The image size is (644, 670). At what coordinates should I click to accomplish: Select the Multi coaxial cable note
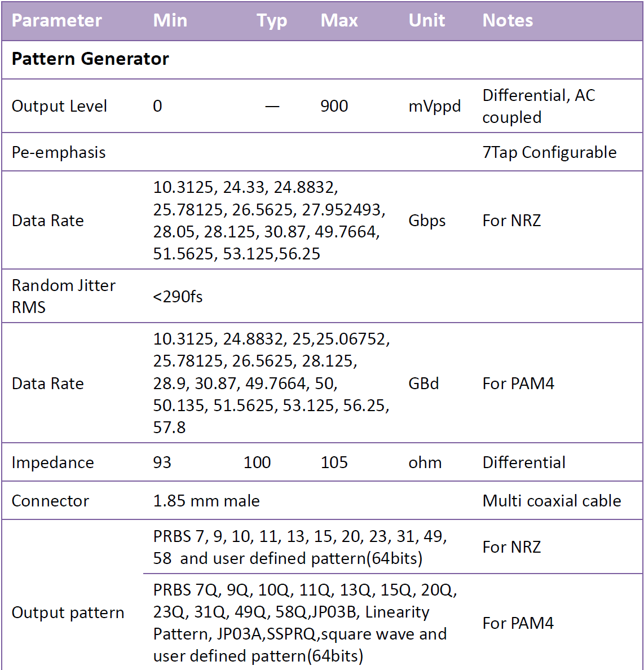pos(552,501)
